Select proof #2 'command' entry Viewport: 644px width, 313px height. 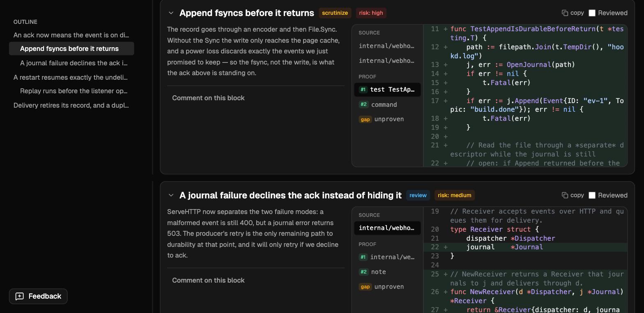click(x=387, y=104)
